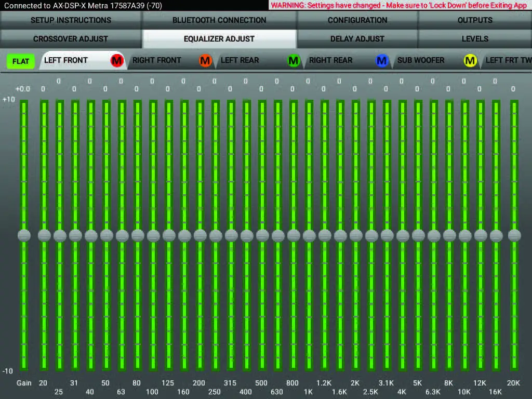Click the Gain label below slider
The width and height of the screenshot is (532, 399).
point(24,383)
